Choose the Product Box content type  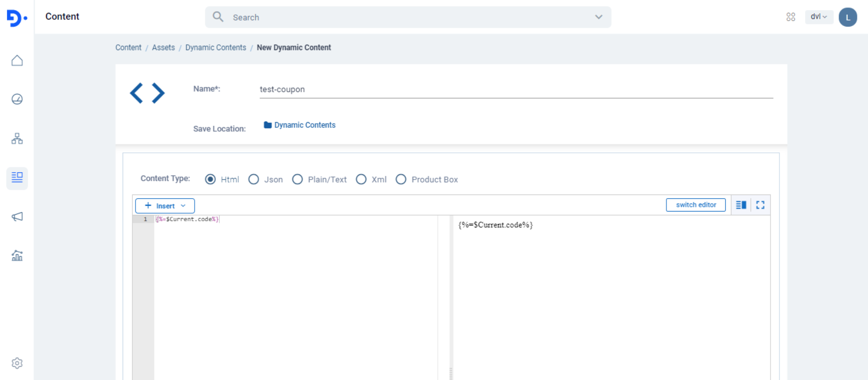pyautogui.click(x=401, y=180)
